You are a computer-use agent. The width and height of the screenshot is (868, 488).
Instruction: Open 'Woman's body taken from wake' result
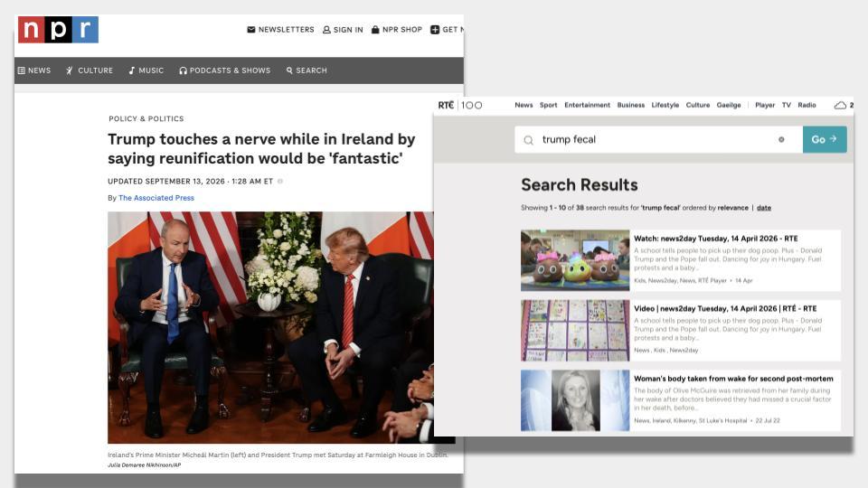click(733, 379)
